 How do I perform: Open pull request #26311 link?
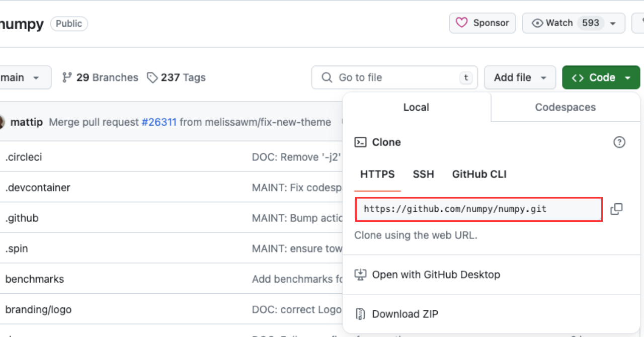[x=159, y=122]
